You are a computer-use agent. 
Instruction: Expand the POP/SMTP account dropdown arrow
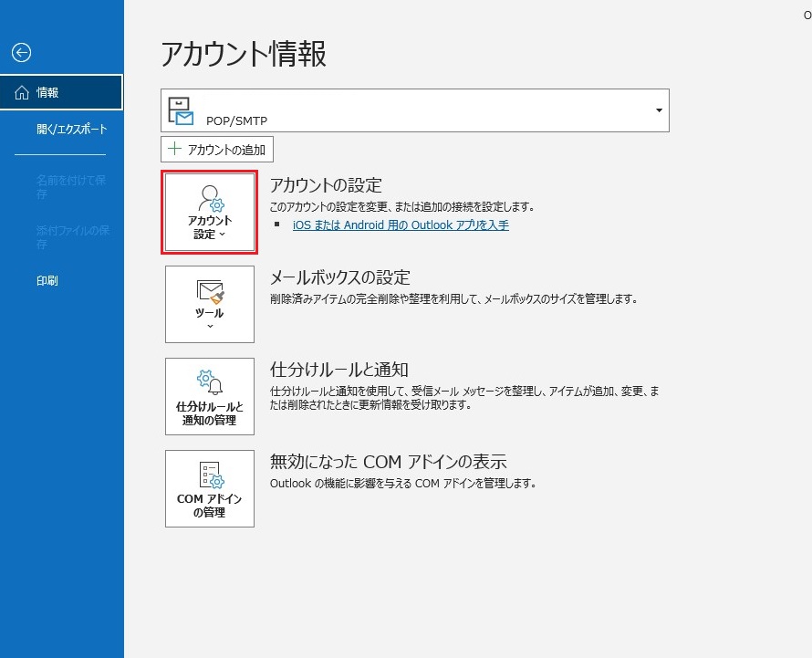click(x=659, y=110)
